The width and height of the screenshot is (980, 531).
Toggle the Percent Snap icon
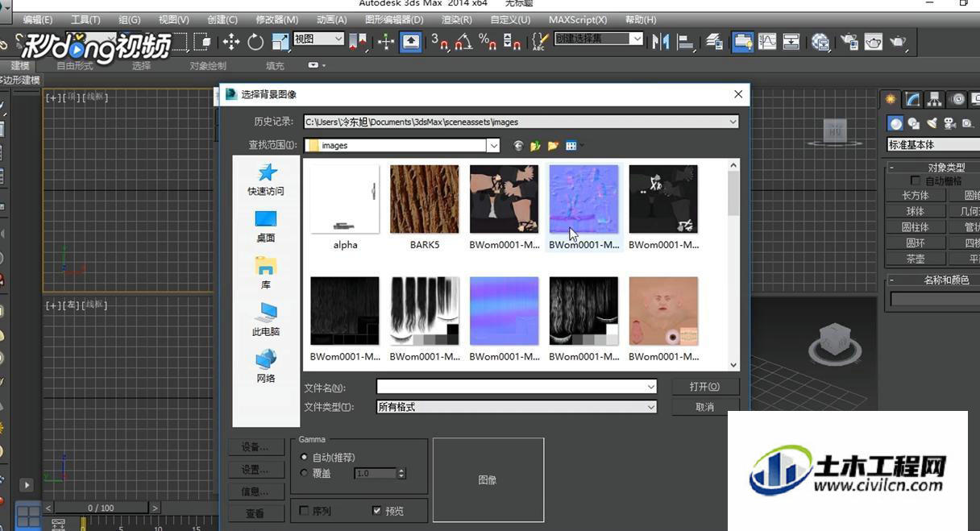[x=488, y=42]
